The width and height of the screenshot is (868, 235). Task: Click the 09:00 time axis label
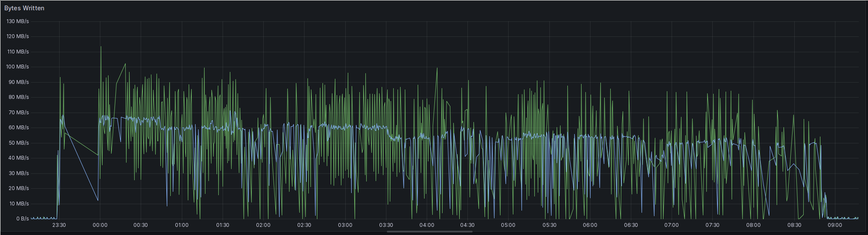[835, 225]
